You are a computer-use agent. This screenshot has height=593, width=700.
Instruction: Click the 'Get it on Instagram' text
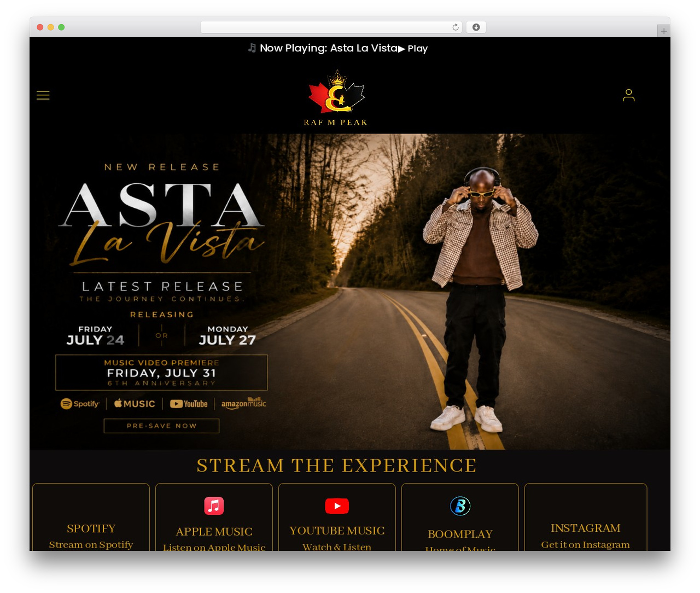pyautogui.click(x=586, y=544)
